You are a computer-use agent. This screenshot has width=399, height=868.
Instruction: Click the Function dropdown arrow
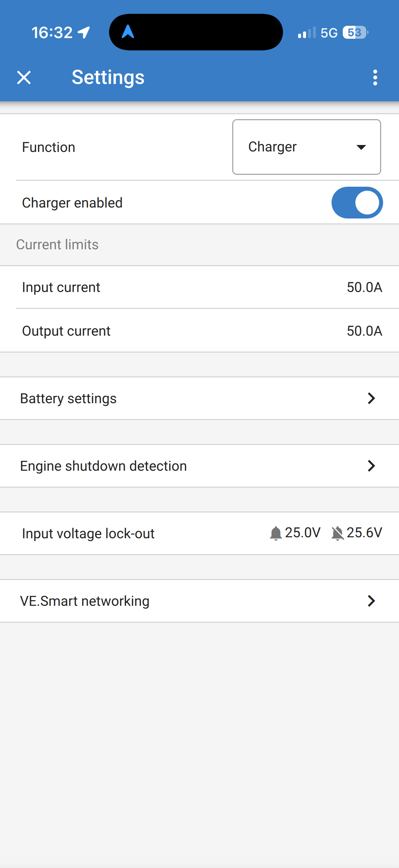point(361,147)
